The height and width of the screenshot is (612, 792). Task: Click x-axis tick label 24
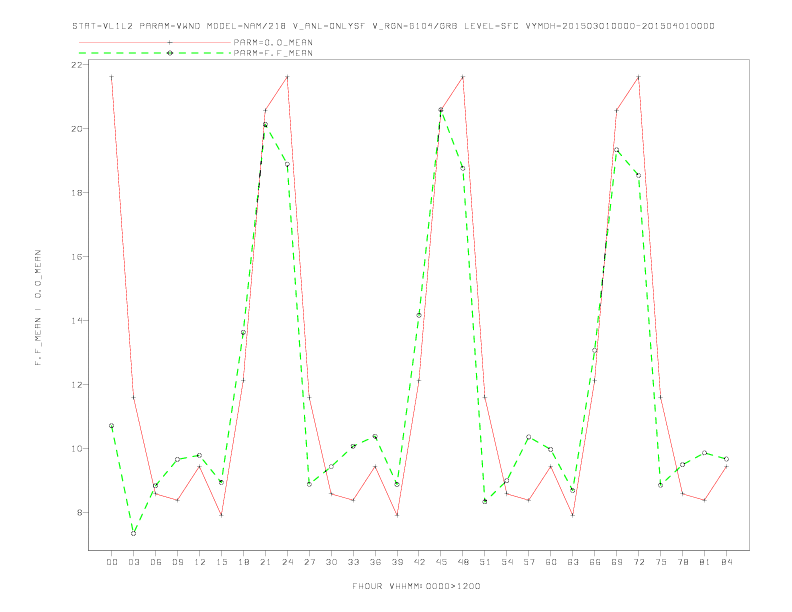287,562
